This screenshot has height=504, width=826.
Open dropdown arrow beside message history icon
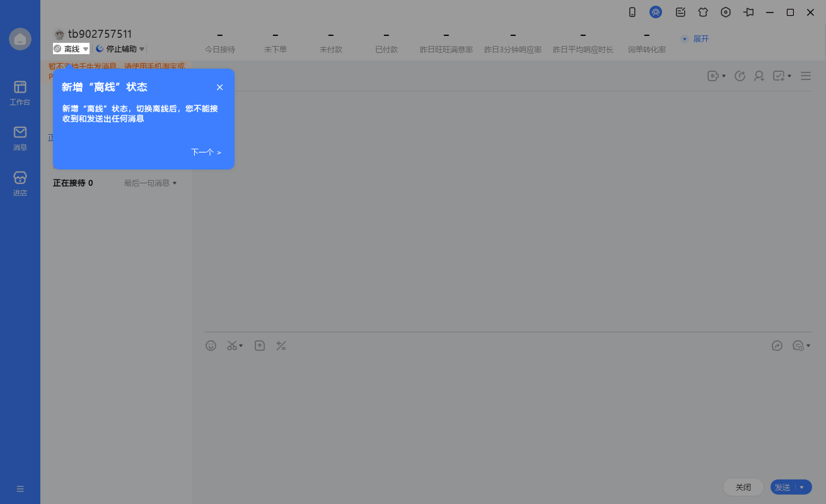coord(808,346)
